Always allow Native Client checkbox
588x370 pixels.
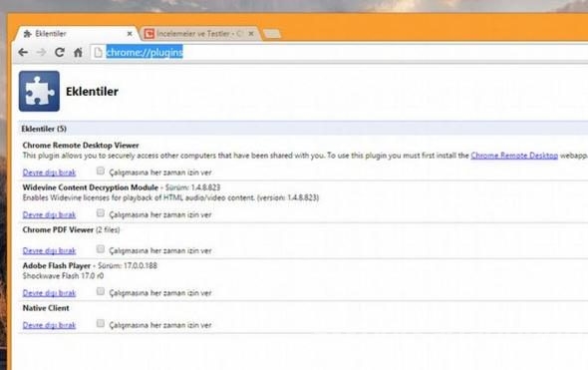(100, 323)
